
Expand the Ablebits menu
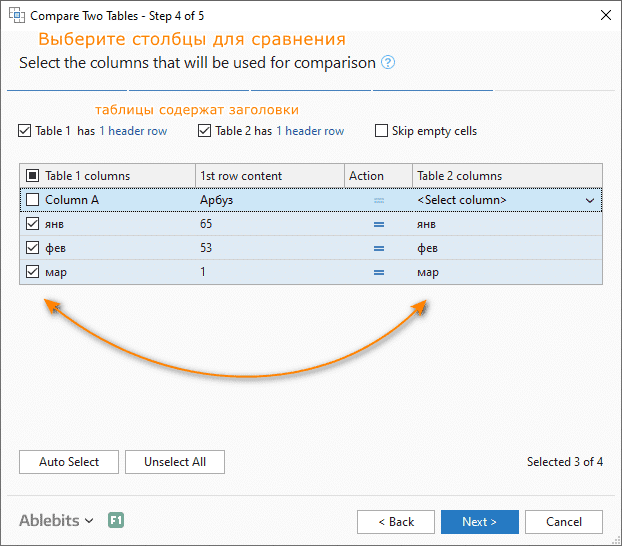coord(56,521)
